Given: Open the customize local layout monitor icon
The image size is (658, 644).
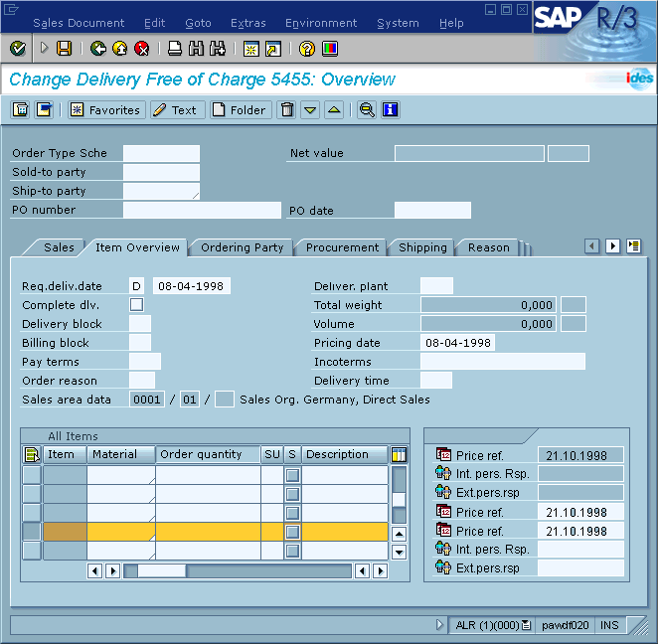Looking at the screenshot, I should (x=330, y=49).
